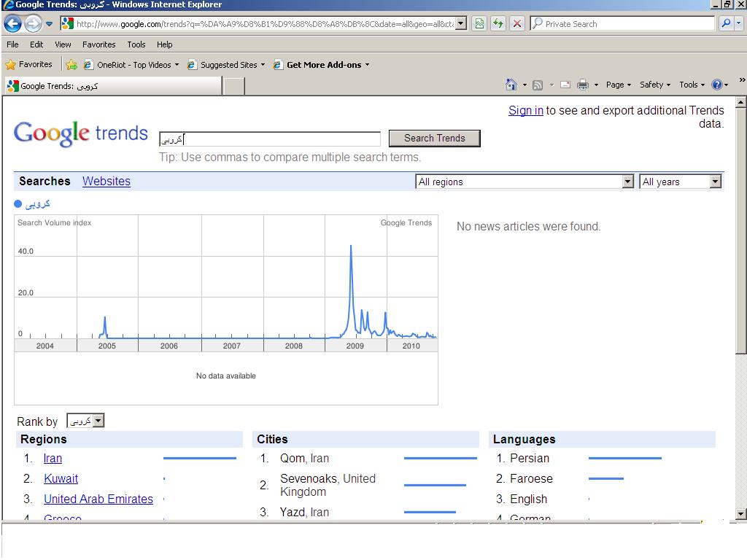The image size is (747, 560).
Task: Open Get More Add-ons favorite
Action: pyautogui.click(x=321, y=65)
